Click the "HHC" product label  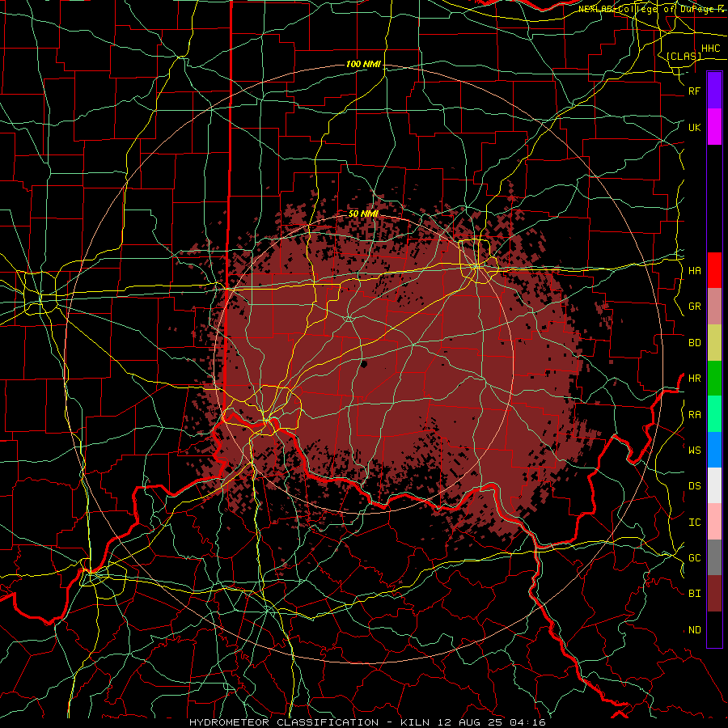pos(711,49)
